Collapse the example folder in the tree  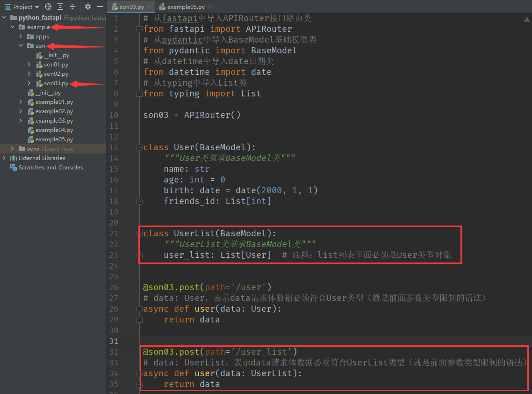12,27
